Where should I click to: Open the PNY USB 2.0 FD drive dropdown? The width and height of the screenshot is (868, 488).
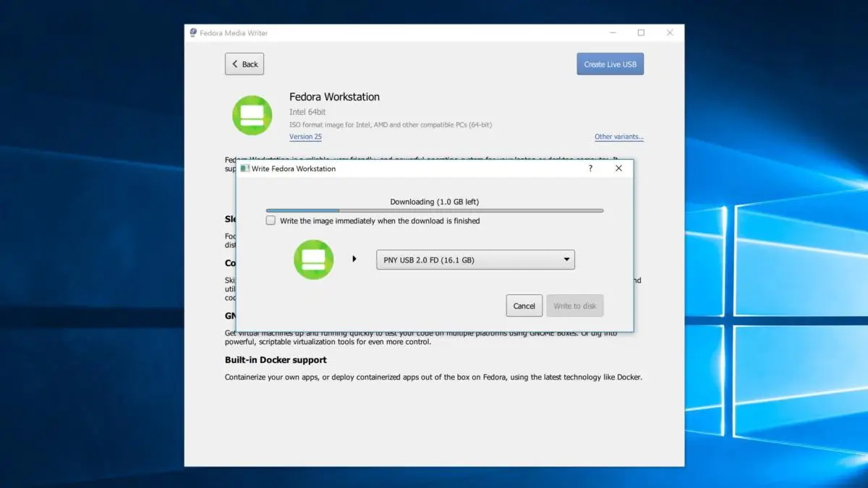(475, 260)
